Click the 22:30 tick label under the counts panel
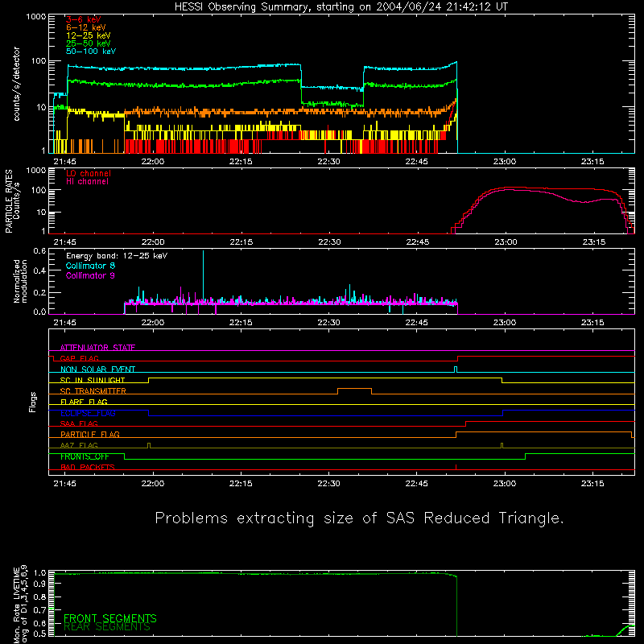This screenshot has height=644, width=644. coord(328,162)
